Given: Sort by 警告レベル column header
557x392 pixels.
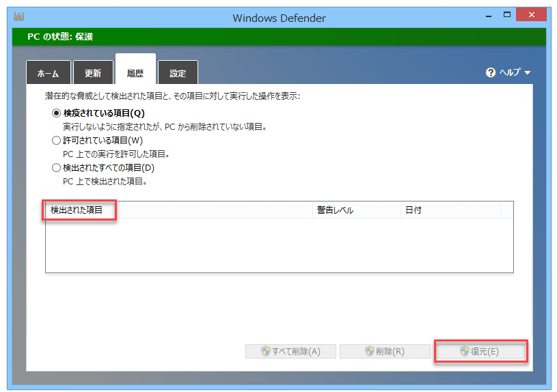Looking at the screenshot, I should [x=357, y=210].
